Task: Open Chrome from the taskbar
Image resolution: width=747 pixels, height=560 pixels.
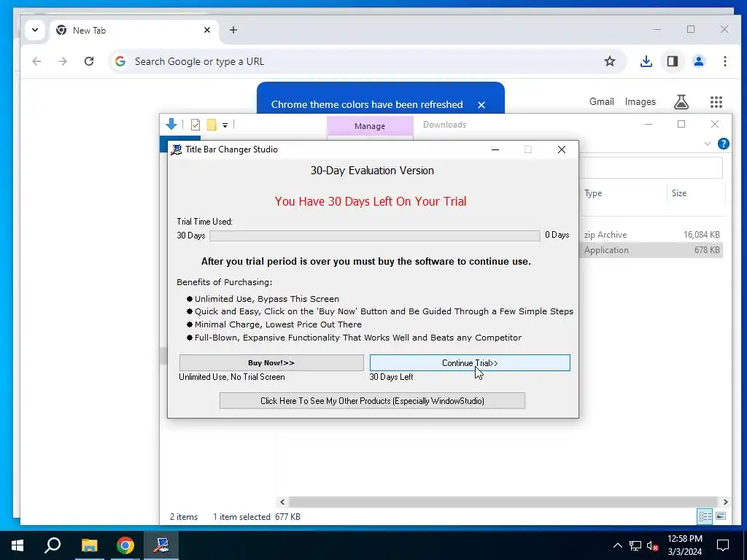Action: pos(125,545)
